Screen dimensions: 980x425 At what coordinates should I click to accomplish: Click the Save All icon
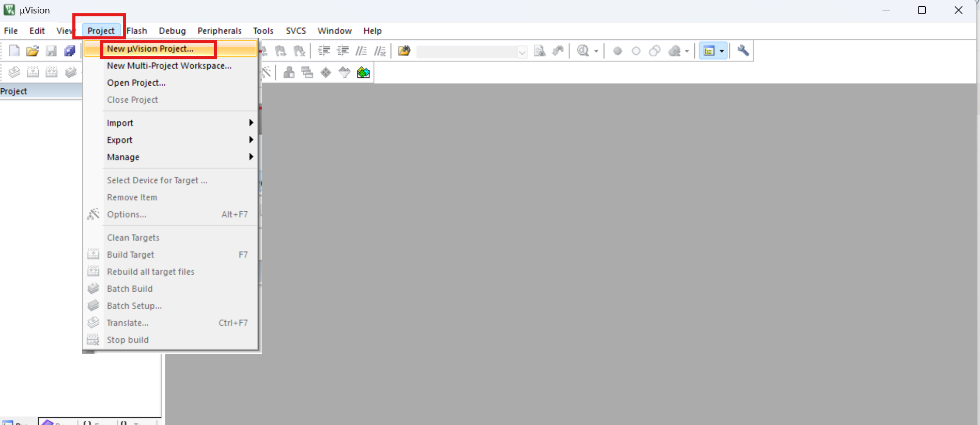70,51
